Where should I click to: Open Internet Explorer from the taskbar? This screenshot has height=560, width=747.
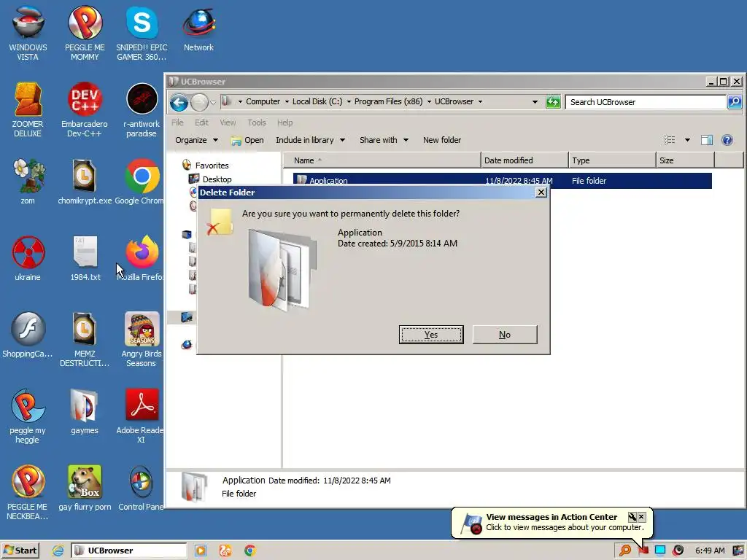click(x=58, y=551)
